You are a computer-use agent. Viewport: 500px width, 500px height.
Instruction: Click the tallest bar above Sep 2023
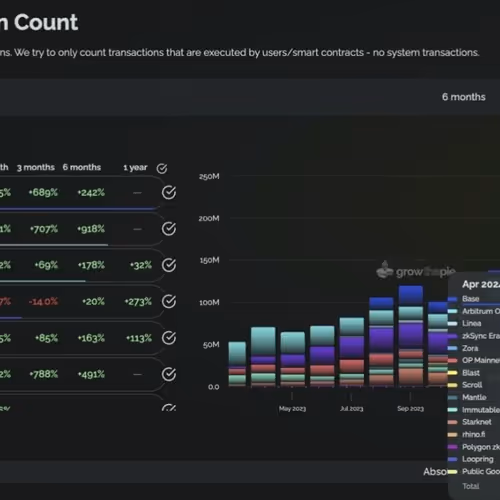(411, 336)
